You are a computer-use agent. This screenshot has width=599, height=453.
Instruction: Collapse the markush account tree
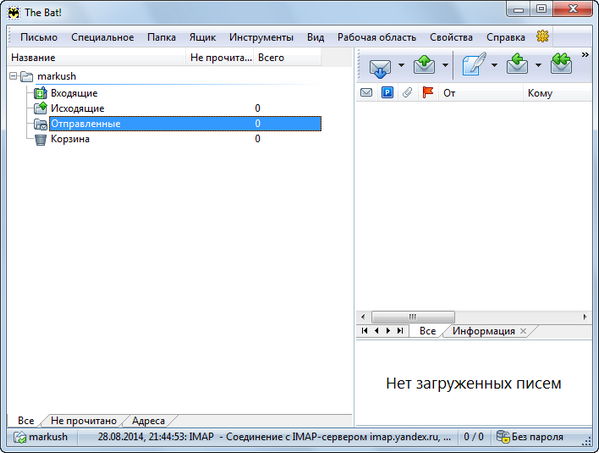(x=13, y=76)
